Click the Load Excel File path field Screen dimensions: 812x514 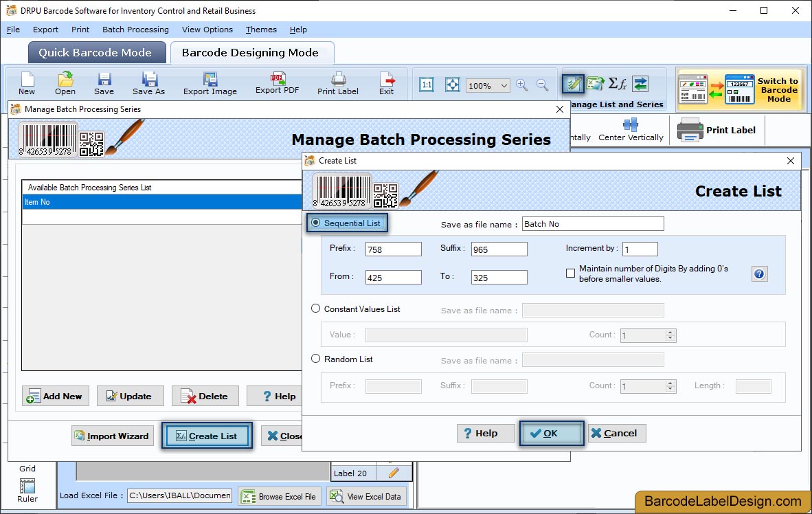(180, 496)
